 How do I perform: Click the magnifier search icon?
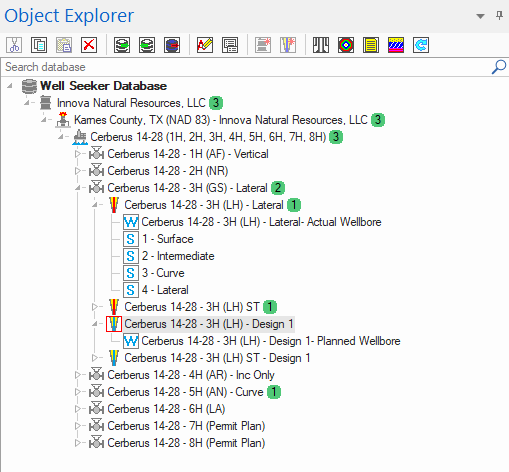click(499, 67)
